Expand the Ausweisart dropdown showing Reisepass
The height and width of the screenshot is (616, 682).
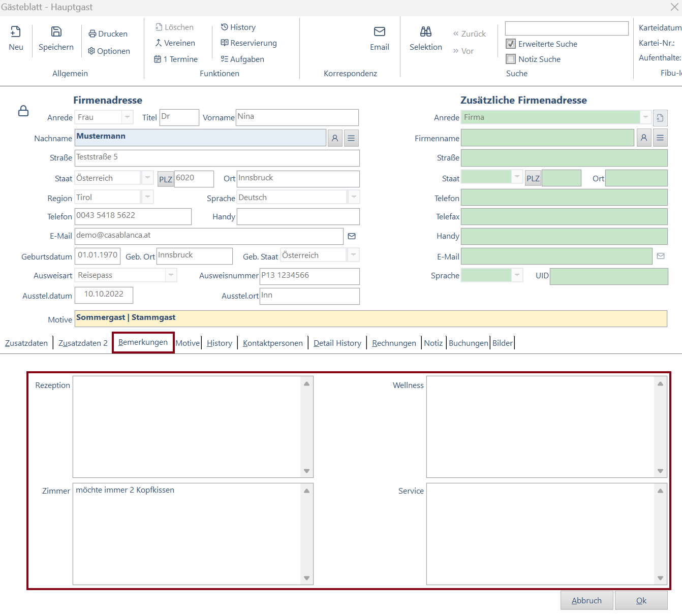tap(171, 275)
